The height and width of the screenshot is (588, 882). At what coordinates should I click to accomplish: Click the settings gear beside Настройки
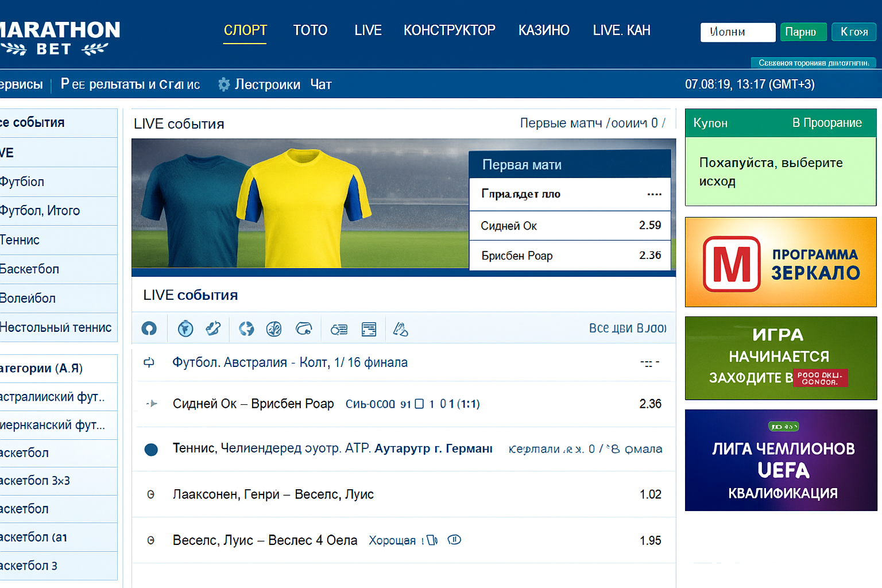[x=223, y=84]
